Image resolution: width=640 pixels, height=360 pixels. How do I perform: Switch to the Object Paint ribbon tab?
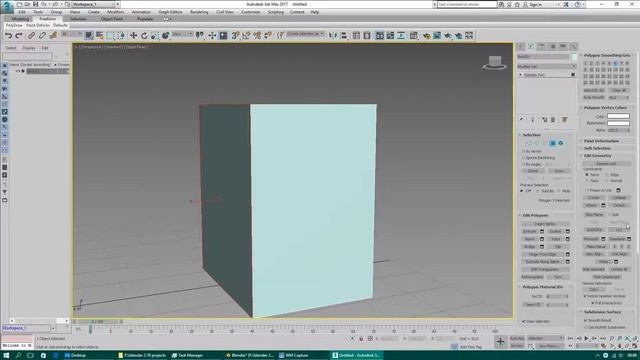tap(112, 19)
